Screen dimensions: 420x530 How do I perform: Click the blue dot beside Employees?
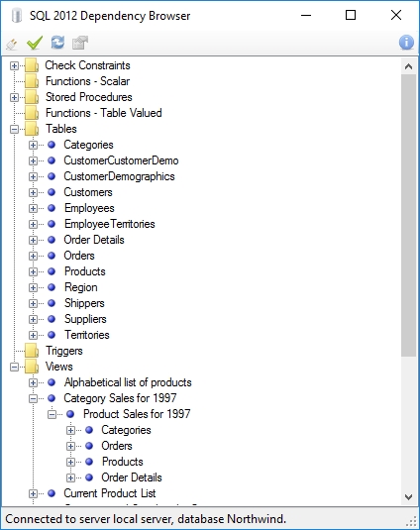click(52, 208)
